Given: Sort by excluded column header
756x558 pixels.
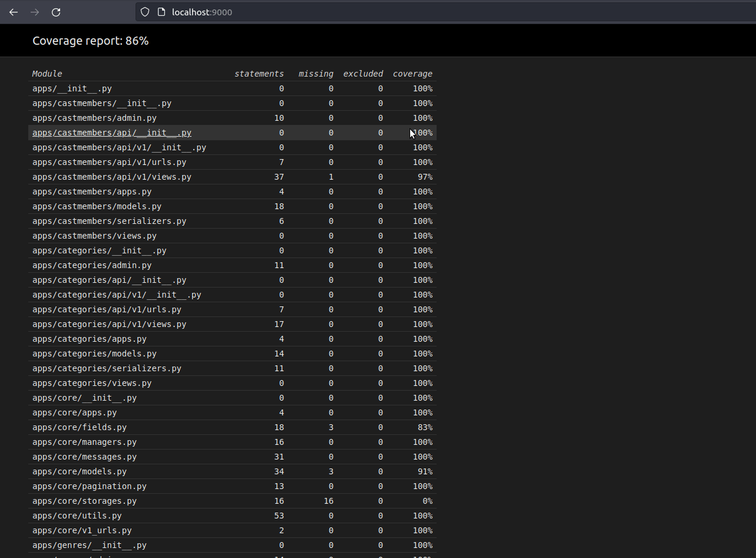Looking at the screenshot, I should click(x=363, y=74).
